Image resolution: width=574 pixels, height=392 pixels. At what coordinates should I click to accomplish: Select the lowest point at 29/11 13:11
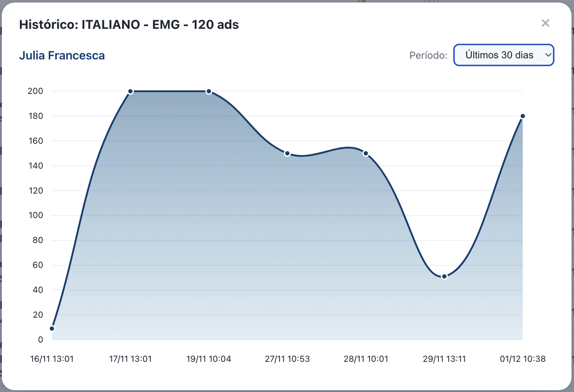tap(444, 276)
